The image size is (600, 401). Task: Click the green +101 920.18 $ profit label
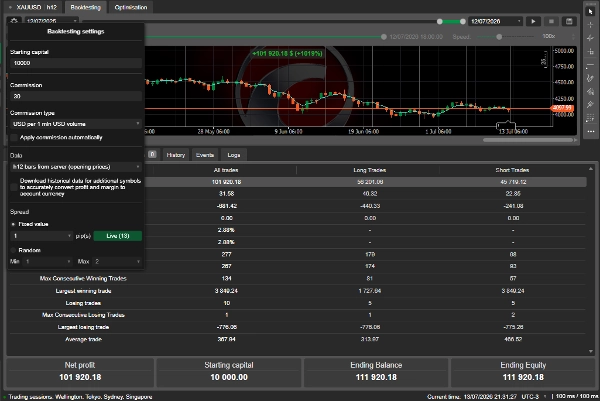(287, 54)
